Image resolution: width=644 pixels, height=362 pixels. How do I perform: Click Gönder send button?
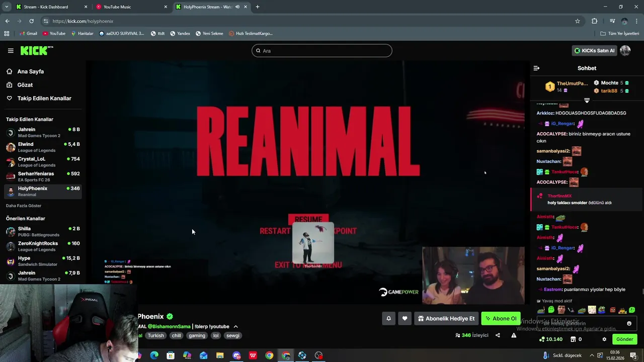click(x=624, y=339)
